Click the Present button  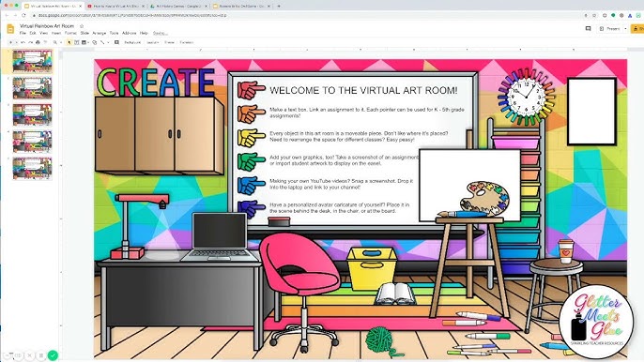[x=610, y=29]
